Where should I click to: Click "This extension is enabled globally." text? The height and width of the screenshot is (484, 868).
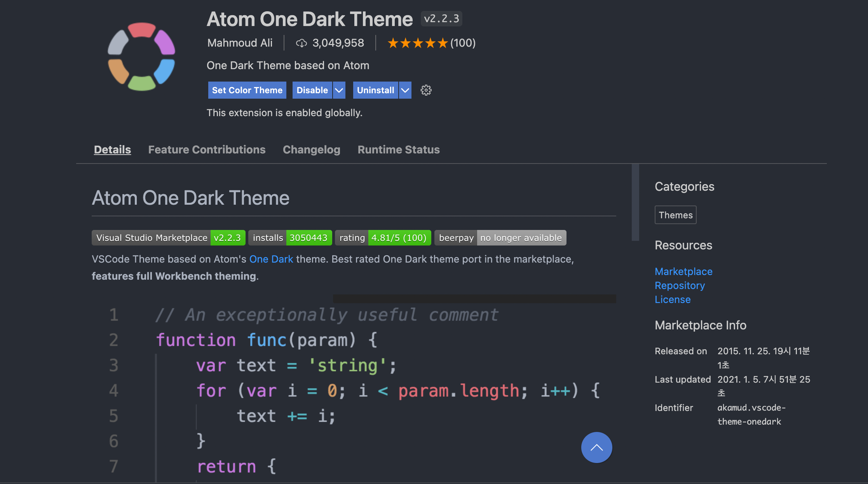click(x=284, y=113)
